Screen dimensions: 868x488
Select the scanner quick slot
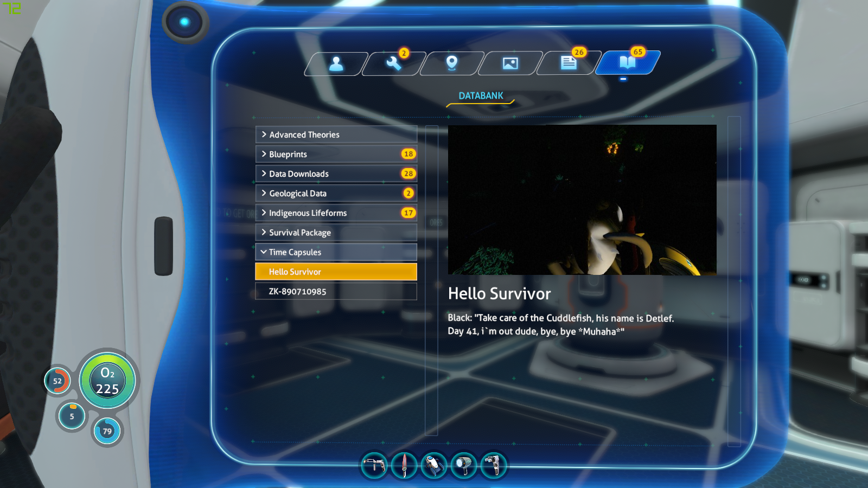click(x=494, y=465)
